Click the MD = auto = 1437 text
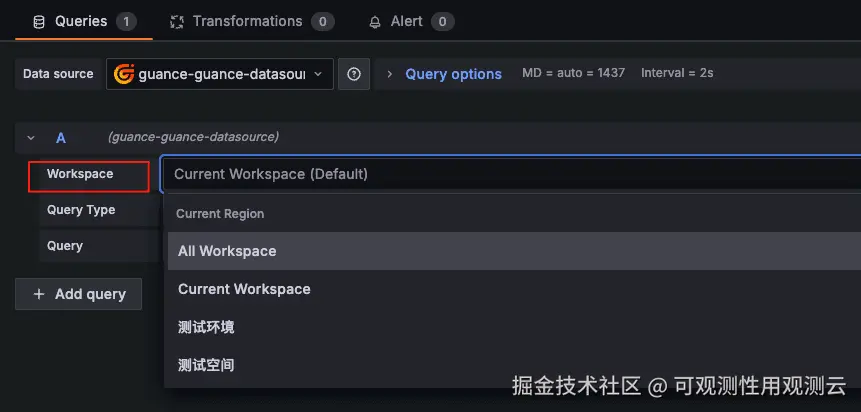This screenshot has height=412, width=861. click(x=573, y=73)
